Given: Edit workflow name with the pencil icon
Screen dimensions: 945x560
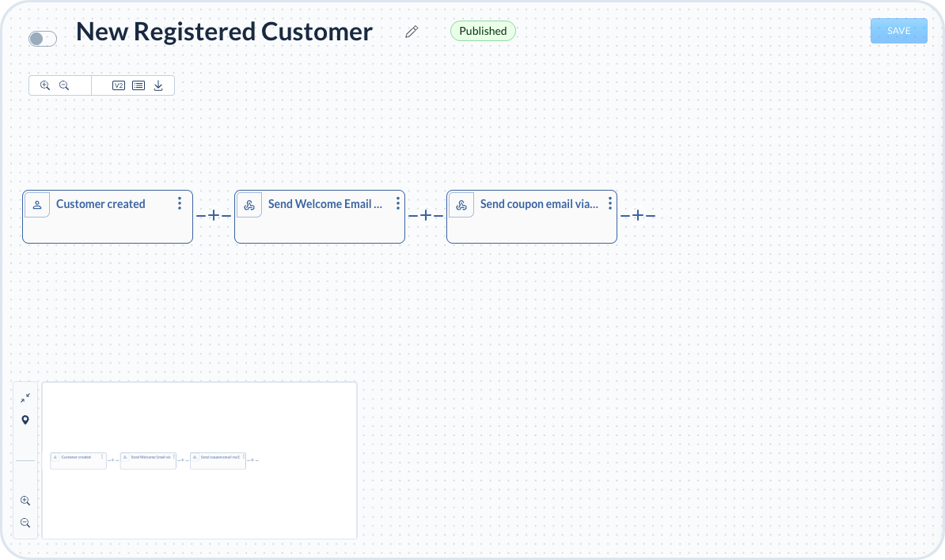Looking at the screenshot, I should [x=412, y=32].
